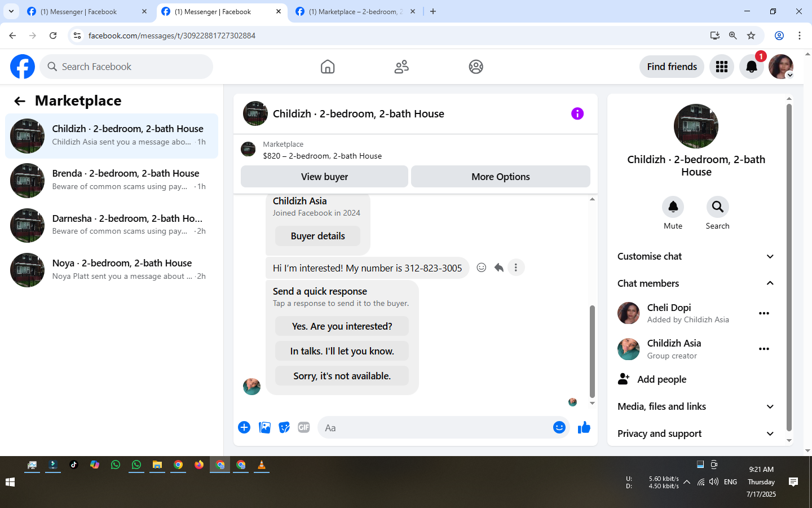Open the Darnesha conversation
The image size is (812, 508).
112,225
